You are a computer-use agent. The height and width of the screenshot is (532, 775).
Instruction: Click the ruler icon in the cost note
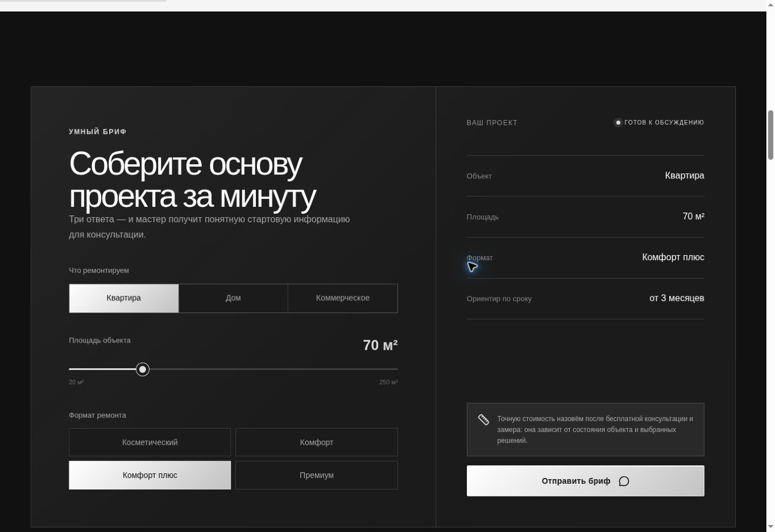tap(484, 419)
